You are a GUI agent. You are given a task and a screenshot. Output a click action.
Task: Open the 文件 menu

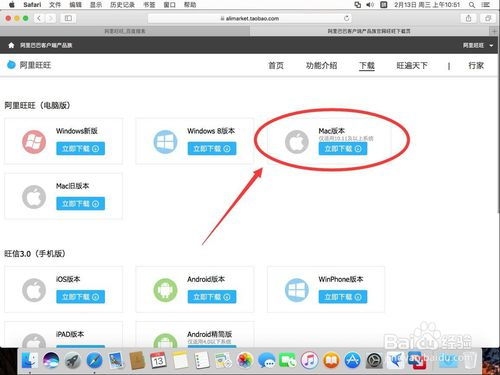(55, 5)
